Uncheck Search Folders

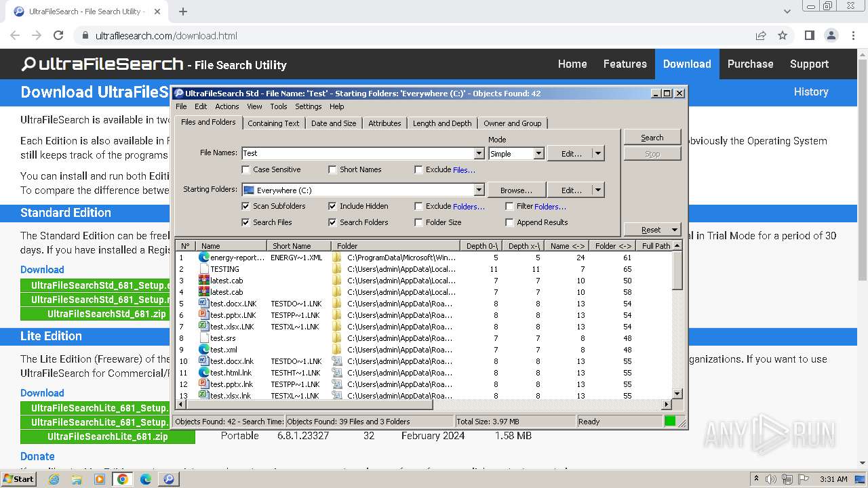coord(332,222)
